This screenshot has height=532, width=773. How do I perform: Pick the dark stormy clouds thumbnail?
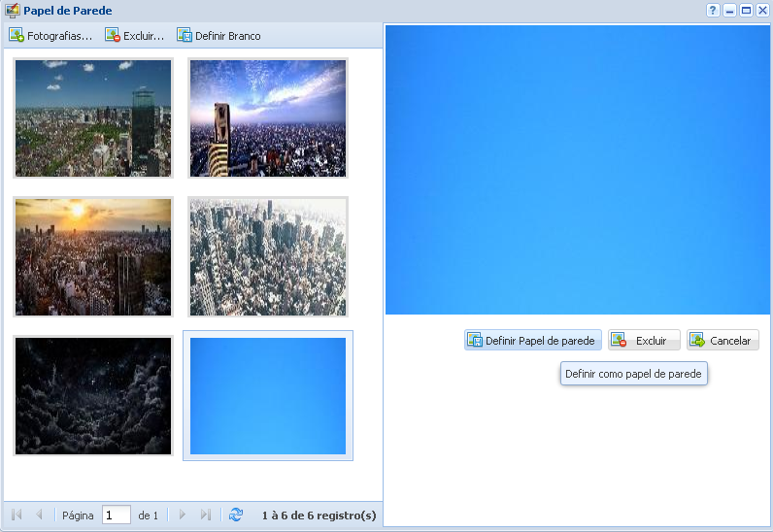coord(93,395)
